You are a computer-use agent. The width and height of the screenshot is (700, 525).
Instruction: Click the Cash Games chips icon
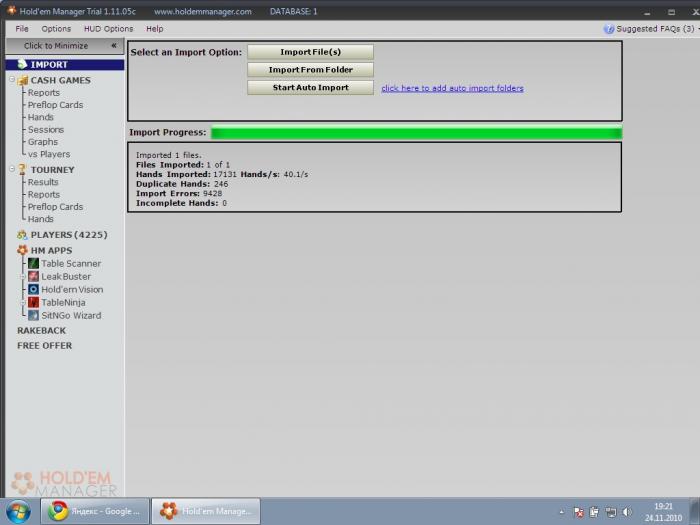tap(22, 80)
